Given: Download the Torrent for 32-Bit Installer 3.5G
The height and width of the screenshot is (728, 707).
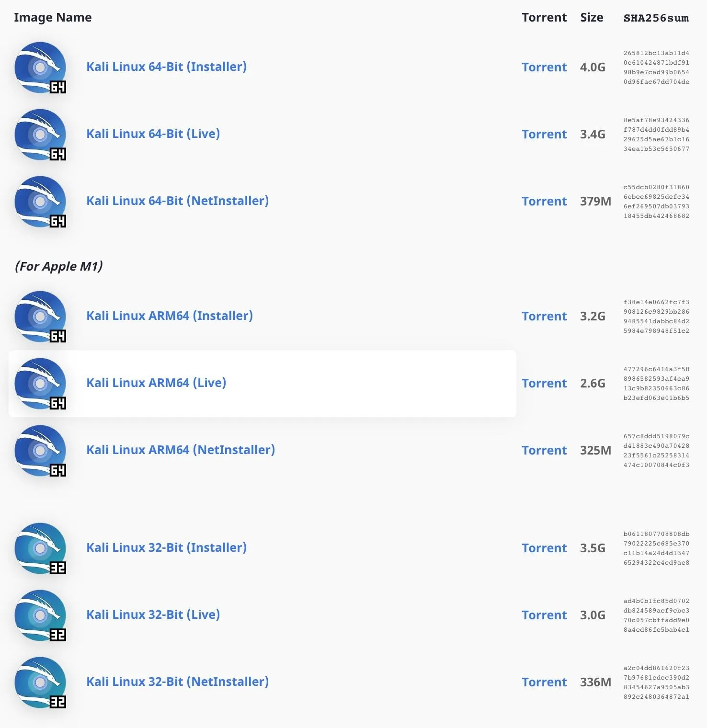Looking at the screenshot, I should pos(544,548).
